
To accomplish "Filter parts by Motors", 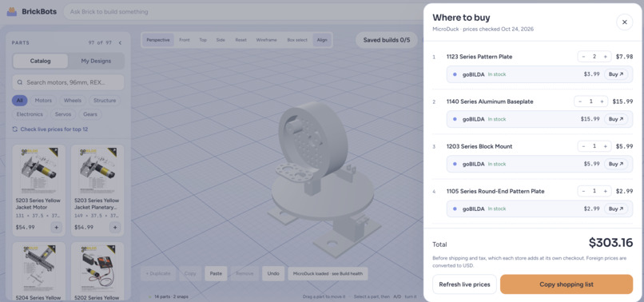I will coord(43,100).
